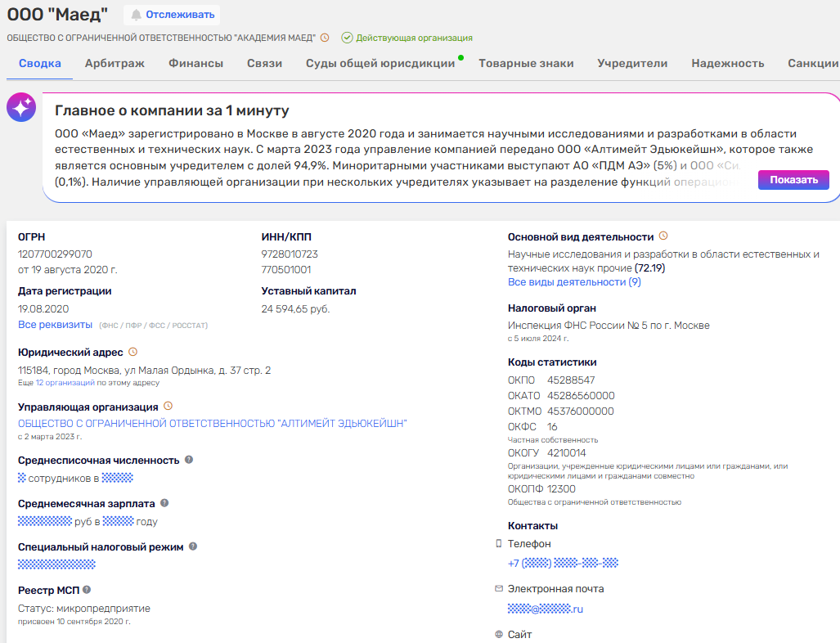Click the globe icon beside Сайт
Screen dimensions: 840x643
point(499,635)
